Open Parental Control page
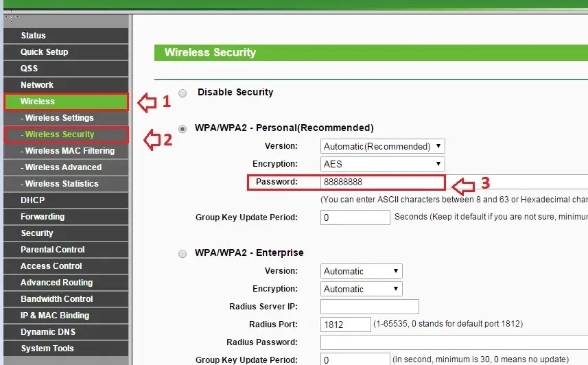The image size is (588, 365). pyautogui.click(x=66, y=250)
